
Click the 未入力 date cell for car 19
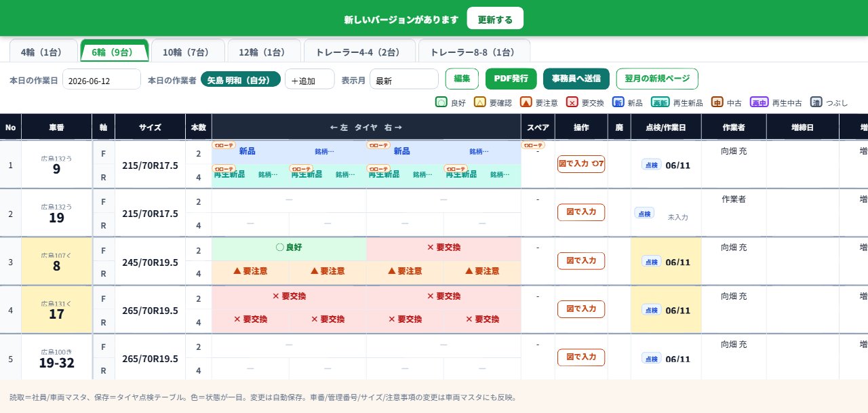tap(677, 218)
